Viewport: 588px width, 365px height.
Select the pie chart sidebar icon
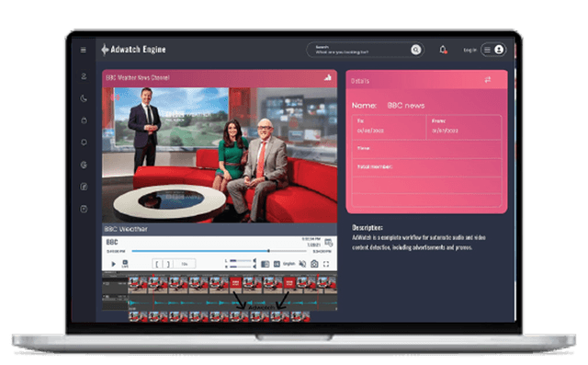[x=84, y=165]
